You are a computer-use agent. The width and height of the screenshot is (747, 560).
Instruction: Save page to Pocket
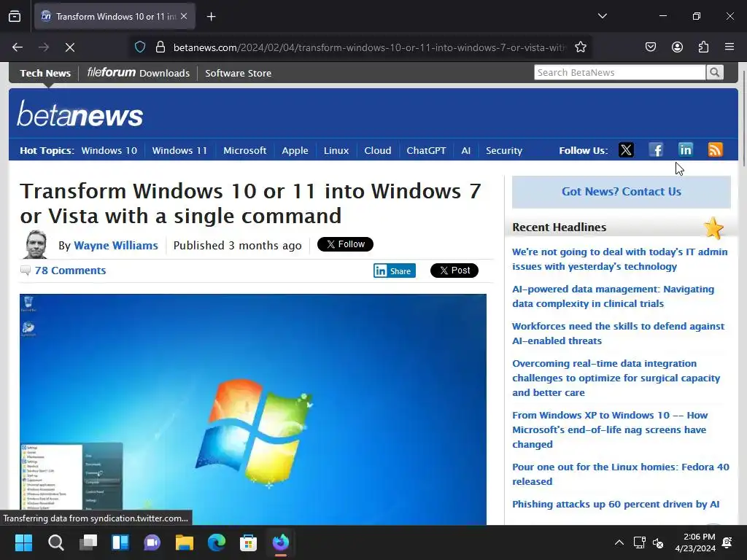click(650, 47)
